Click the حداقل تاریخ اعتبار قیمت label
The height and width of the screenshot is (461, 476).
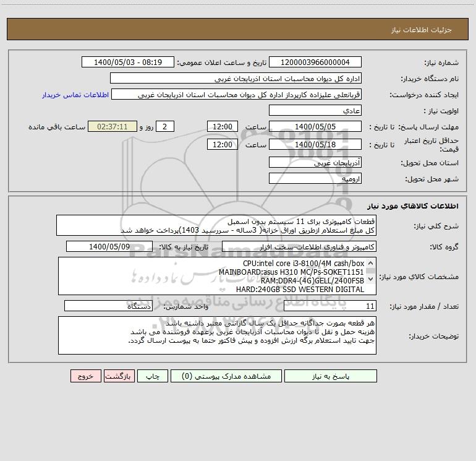431,145
